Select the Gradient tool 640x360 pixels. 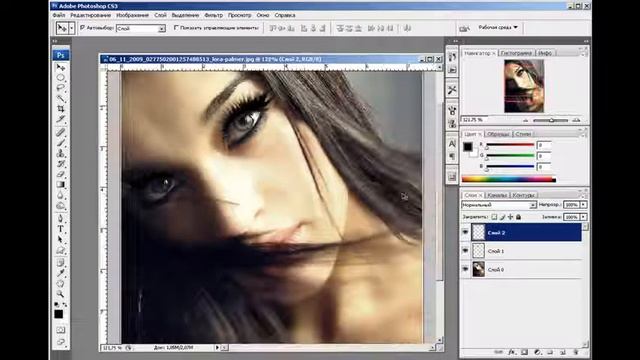click(60, 185)
